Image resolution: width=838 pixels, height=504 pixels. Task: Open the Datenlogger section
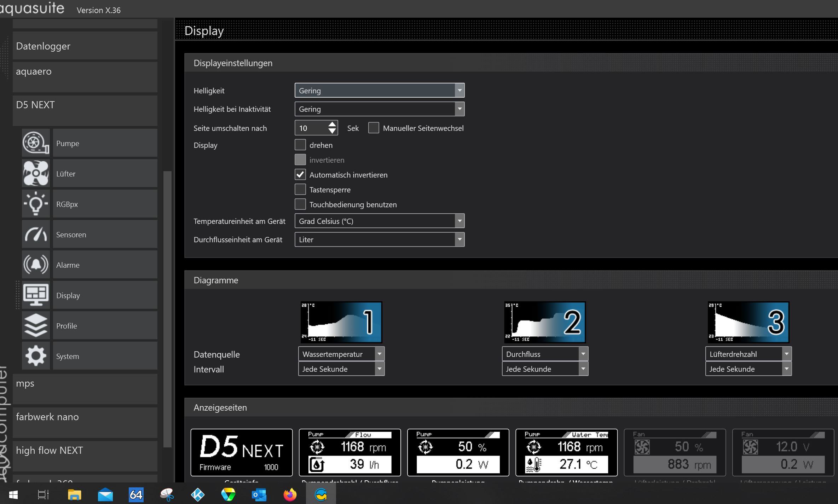(85, 46)
